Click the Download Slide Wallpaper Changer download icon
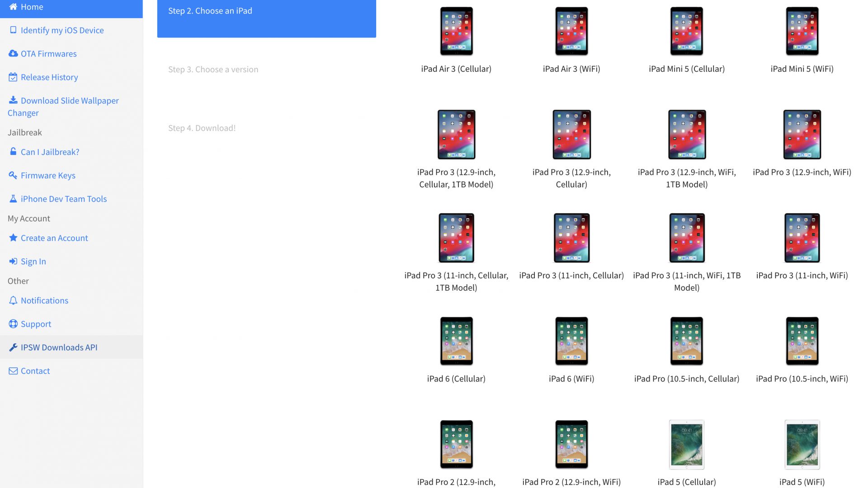 click(x=13, y=100)
